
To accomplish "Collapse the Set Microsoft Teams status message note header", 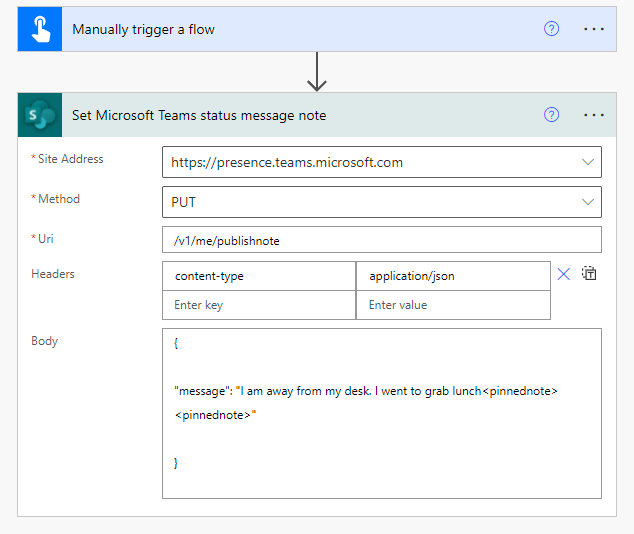I will (x=317, y=115).
